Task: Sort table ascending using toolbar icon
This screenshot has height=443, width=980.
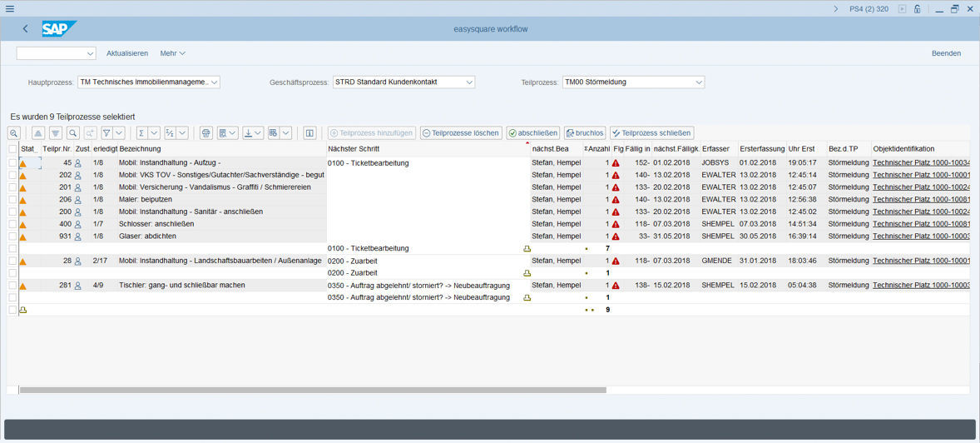Action: [38, 133]
